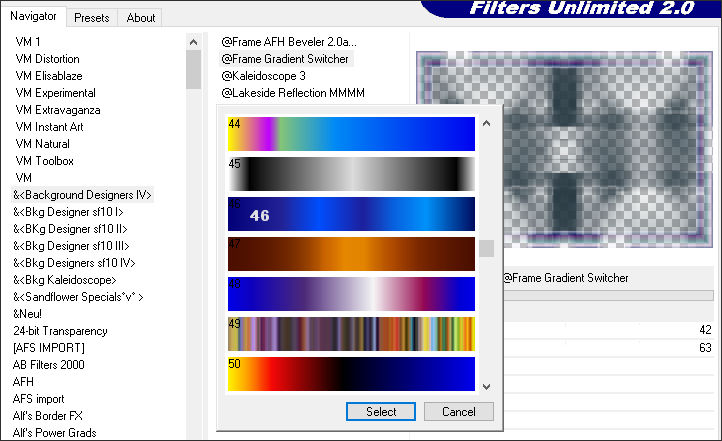Select [AFS IMPORT] category
Screen dimensions: 722x441
[x=49, y=348]
